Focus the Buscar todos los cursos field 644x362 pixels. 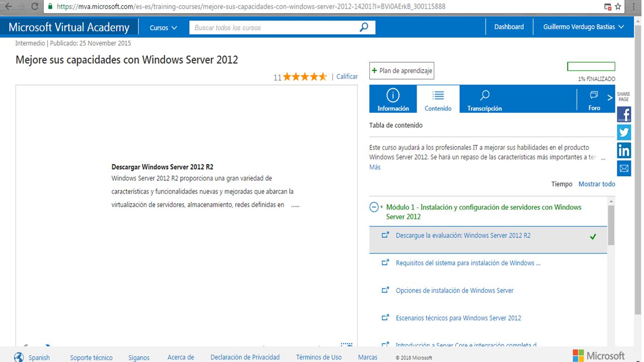pos(274,28)
